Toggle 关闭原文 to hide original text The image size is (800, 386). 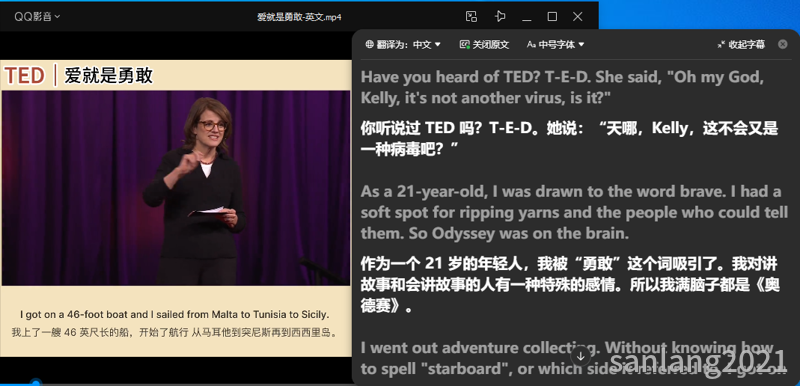[x=484, y=45]
